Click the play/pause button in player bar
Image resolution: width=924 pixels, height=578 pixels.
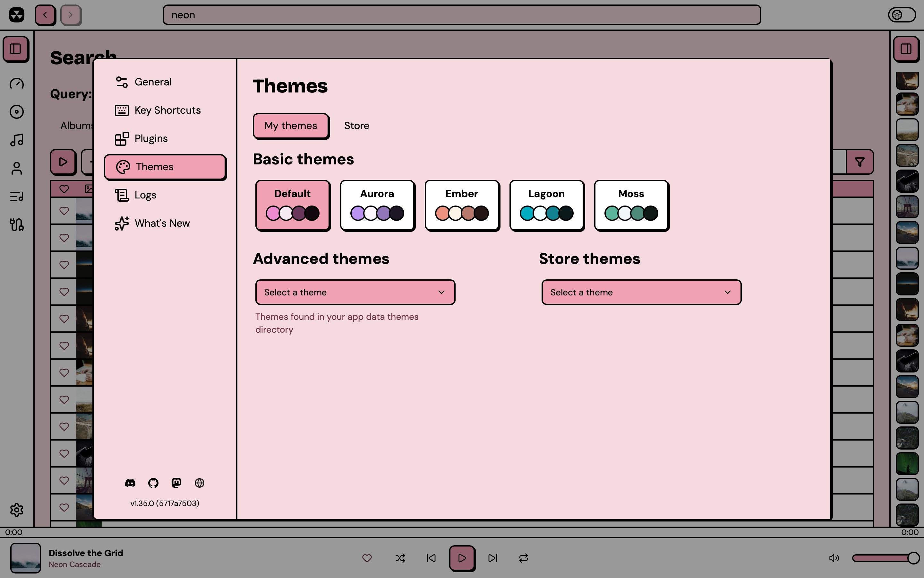click(462, 558)
